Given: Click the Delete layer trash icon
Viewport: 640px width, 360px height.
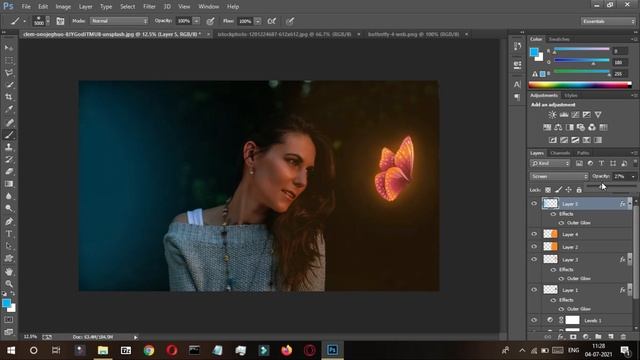Looking at the screenshot, I should coord(623,337).
